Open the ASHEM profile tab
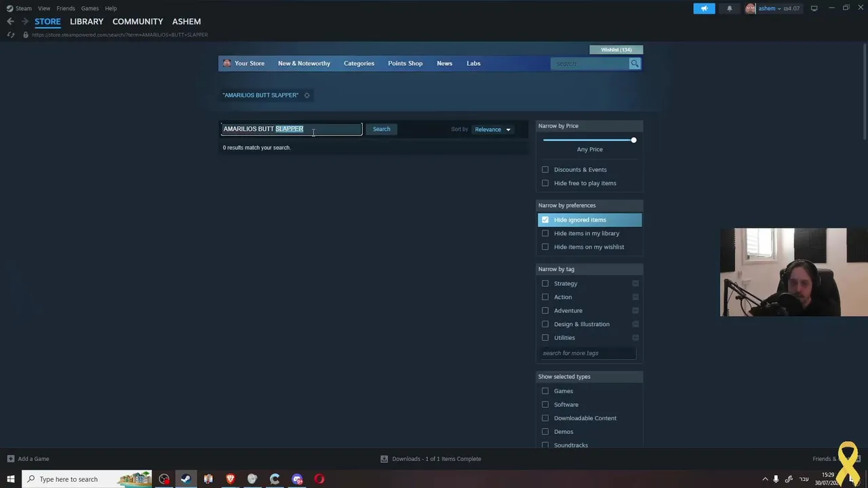Screen dimensions: 868x488 pyautogui.click(x=186, y=22)
